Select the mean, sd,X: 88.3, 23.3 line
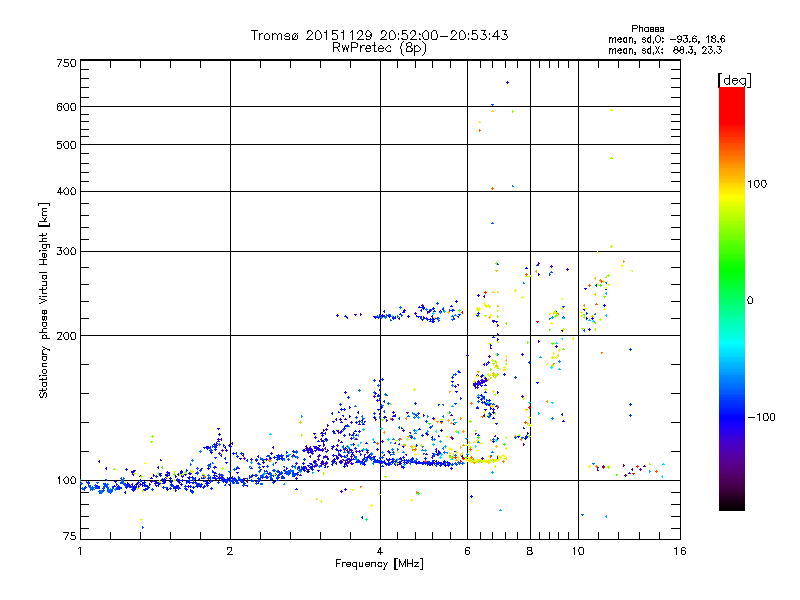The height and width of the screenshot is (600, 800). click(x=665, y=50)
